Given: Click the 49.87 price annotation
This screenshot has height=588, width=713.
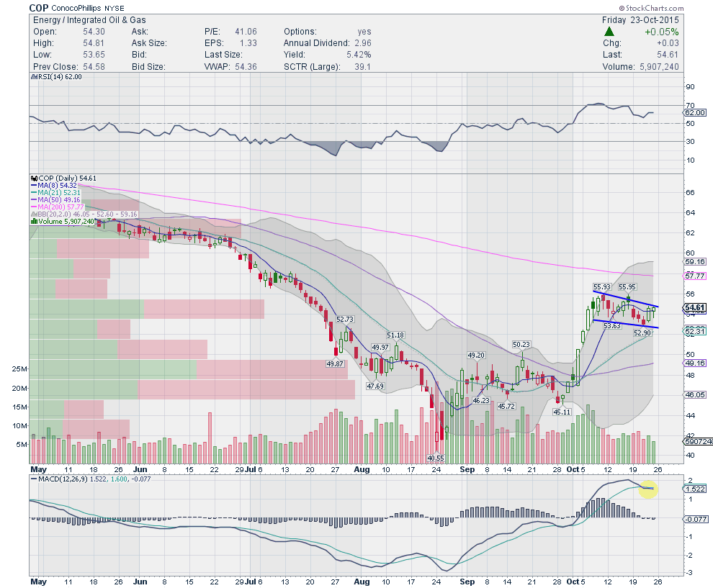Looking at the screenshot, I should [335, 363].
